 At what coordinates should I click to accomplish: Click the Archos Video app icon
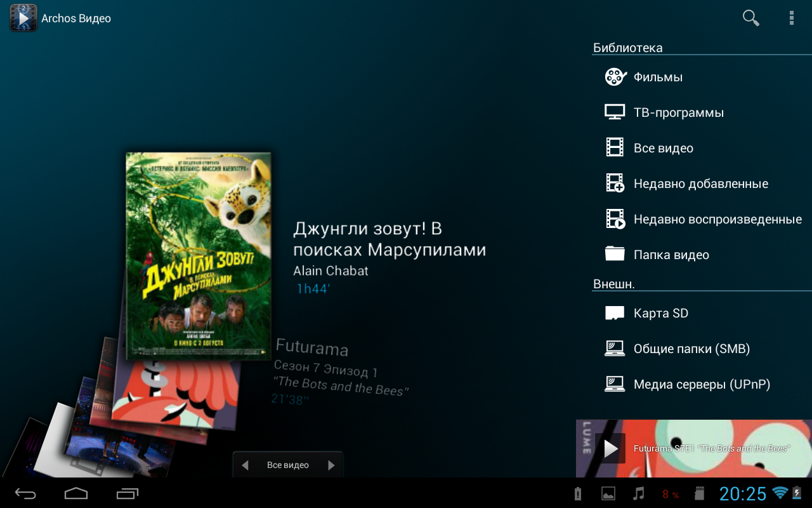pyautogui.click(x=23, y=18)
